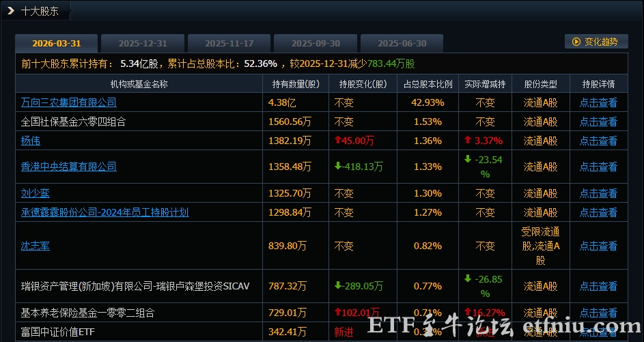View 点击查看 details for 沈志军 row
The image size is (644, 342).
598,246
